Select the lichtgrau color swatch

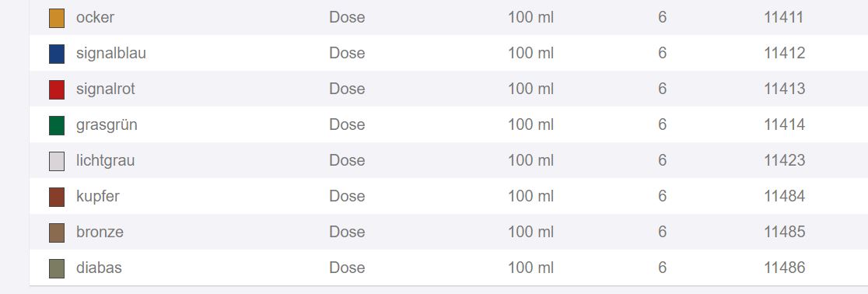tap(57, 161)
